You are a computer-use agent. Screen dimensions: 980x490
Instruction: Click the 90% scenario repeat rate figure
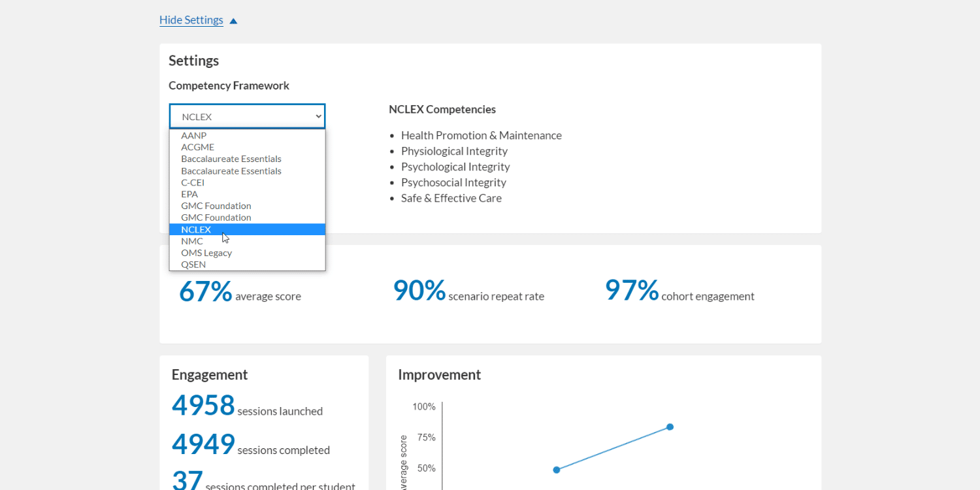click(x=419, y=291)
